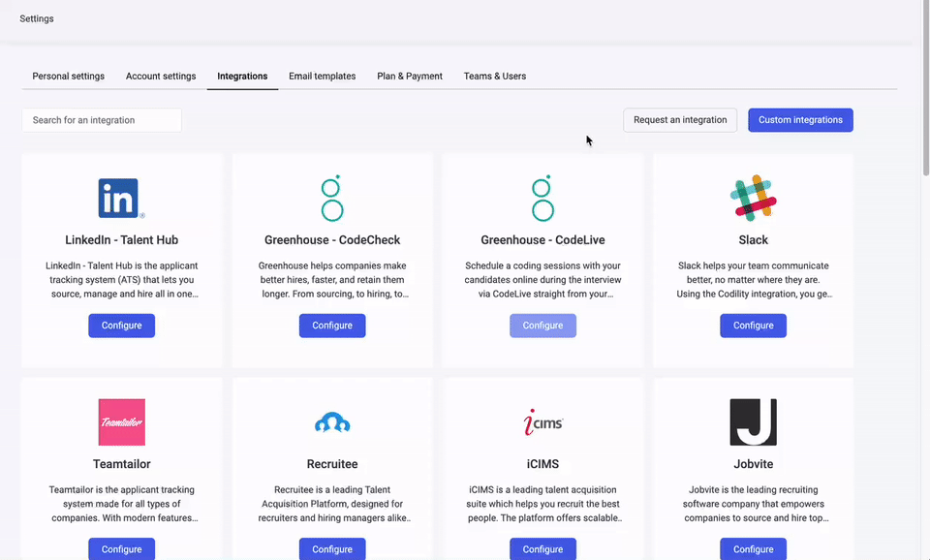The height and width of the screenshot is (560, 930).
Task: Click the Greenhouse CodeCheck logo icon
Action: [331, 196]
